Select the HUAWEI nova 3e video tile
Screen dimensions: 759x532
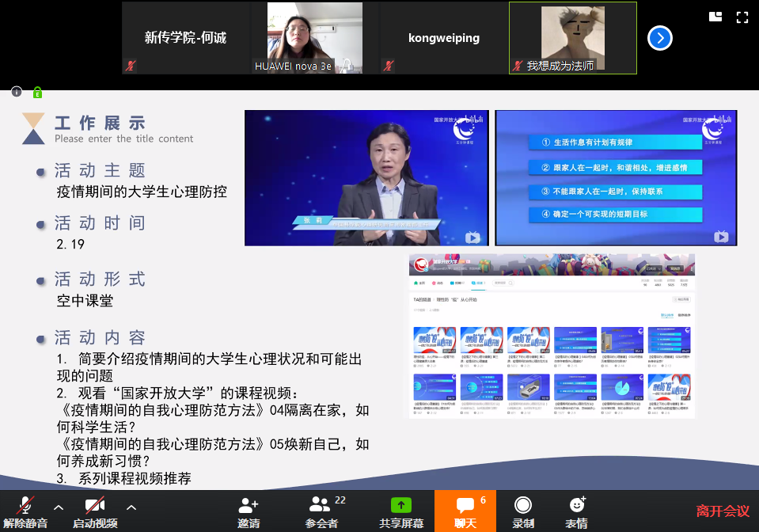(x=314, y=38)
